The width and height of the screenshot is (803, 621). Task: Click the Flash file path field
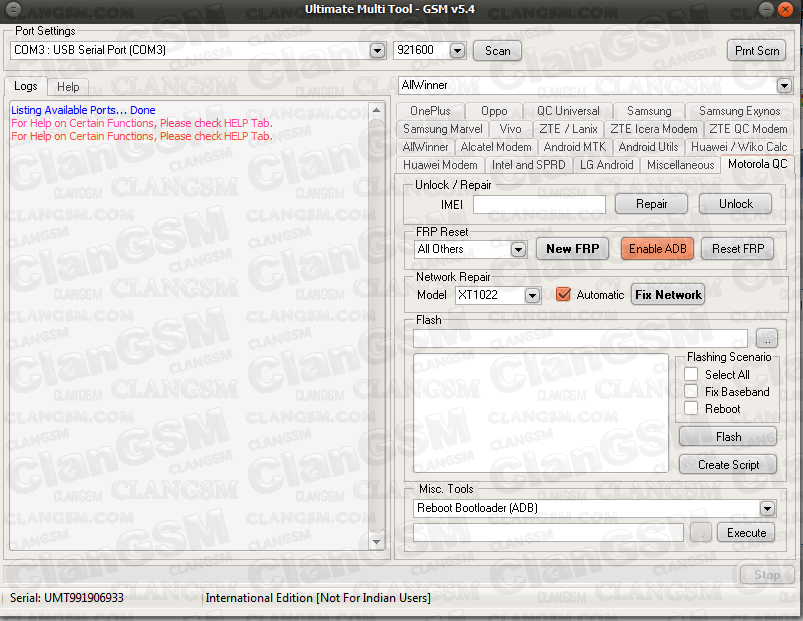tap(580, 338)
